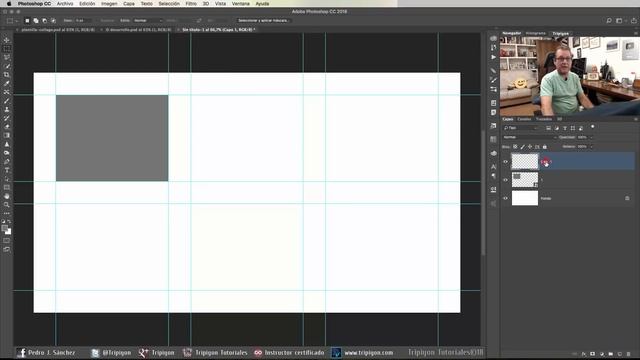This screenshot has height=360, width=640.
Task: Click Subtract from Selection mode icon
Action: (44, 20)
